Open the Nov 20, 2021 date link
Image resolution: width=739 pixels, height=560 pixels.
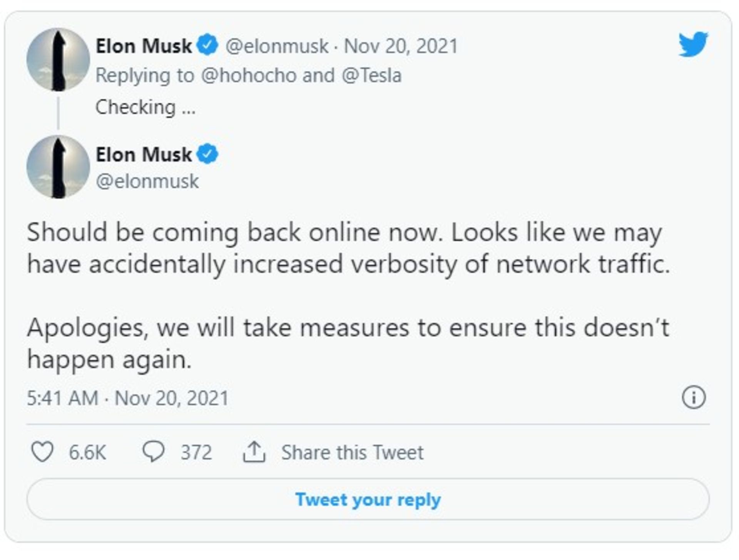400,46
